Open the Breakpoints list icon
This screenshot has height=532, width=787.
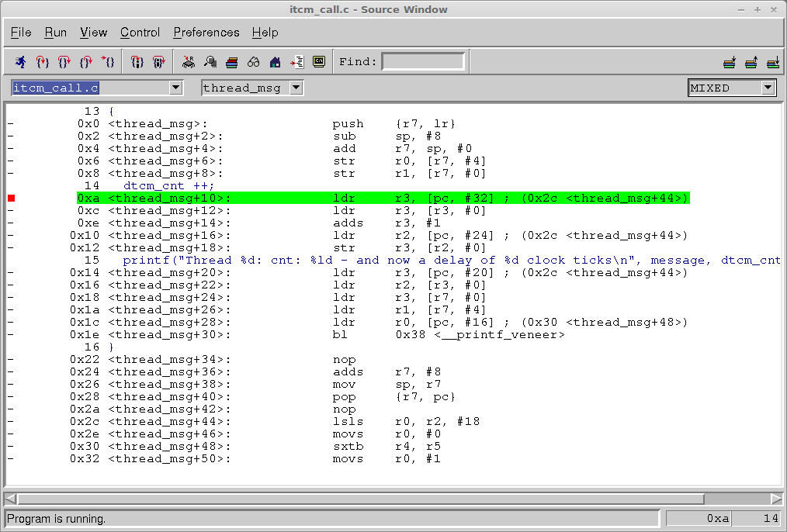pos(297,62)
